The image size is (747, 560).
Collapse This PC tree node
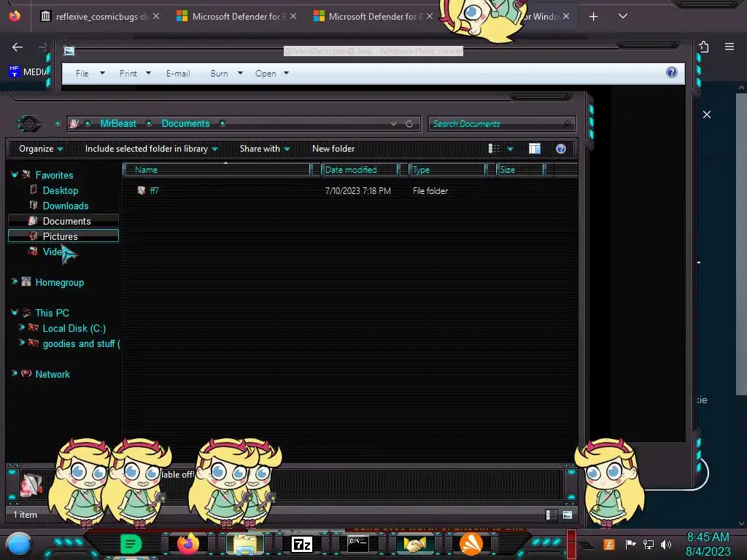click(15, 312)
